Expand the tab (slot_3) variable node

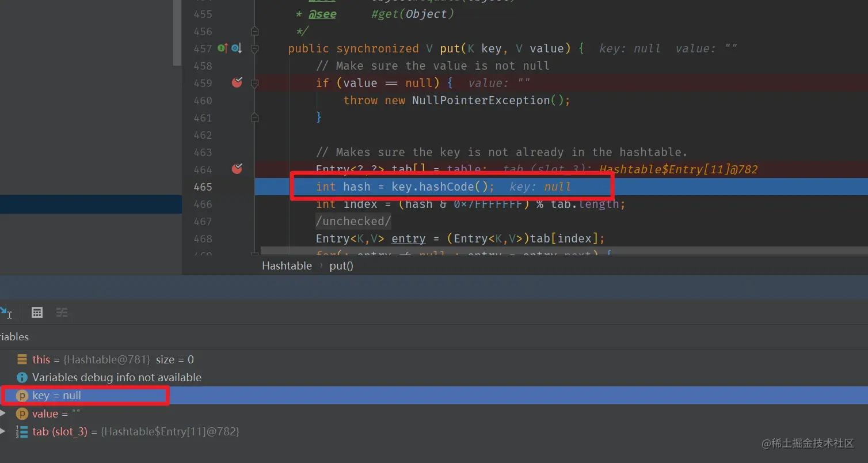[x=3, y=431]
